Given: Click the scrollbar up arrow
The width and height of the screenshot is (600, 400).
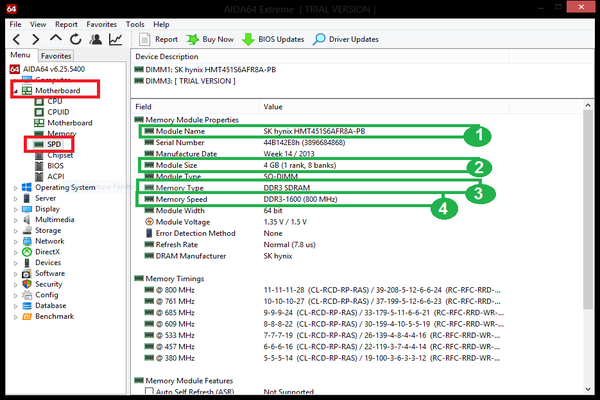Looking at the screenshot, I should coord(588,105).
